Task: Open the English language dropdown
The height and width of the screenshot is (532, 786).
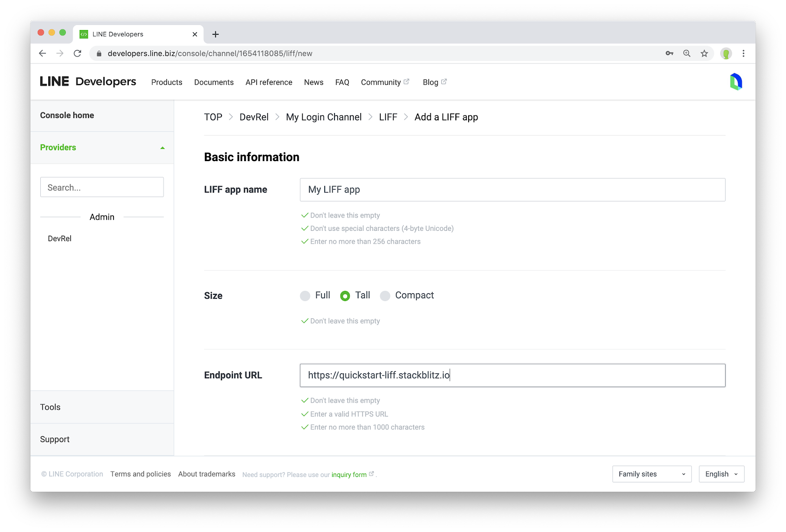Action: [722, 474]
